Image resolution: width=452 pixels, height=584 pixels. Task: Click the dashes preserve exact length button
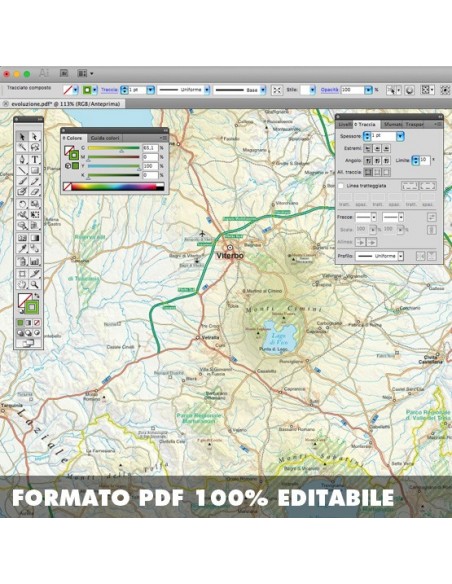pos(409,185)
